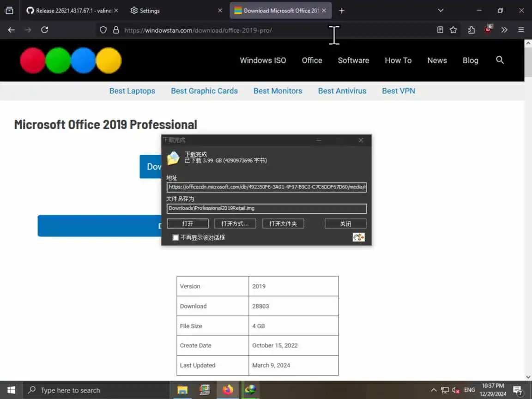The width and height of the screenshot is (532, 399).
Task: Click the page vertical scrollbar thumb
Action: (528, 62)
